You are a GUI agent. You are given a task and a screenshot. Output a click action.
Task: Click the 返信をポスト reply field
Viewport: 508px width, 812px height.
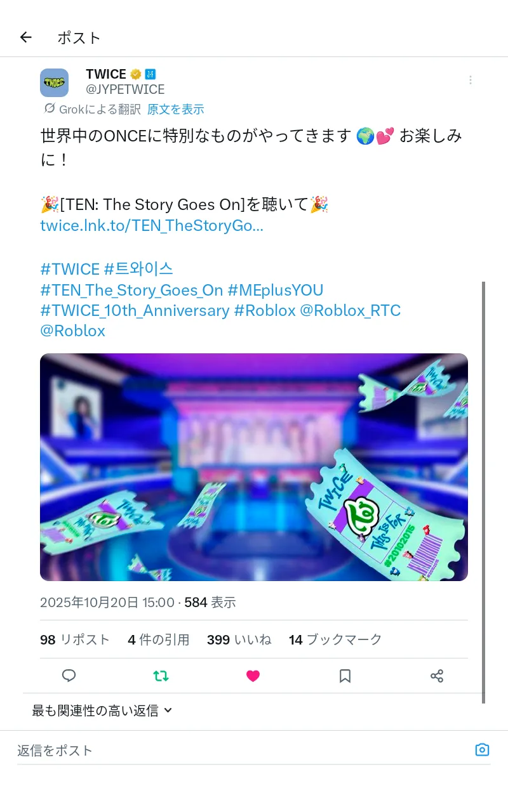pyautogui.click(x=241, y=750)
